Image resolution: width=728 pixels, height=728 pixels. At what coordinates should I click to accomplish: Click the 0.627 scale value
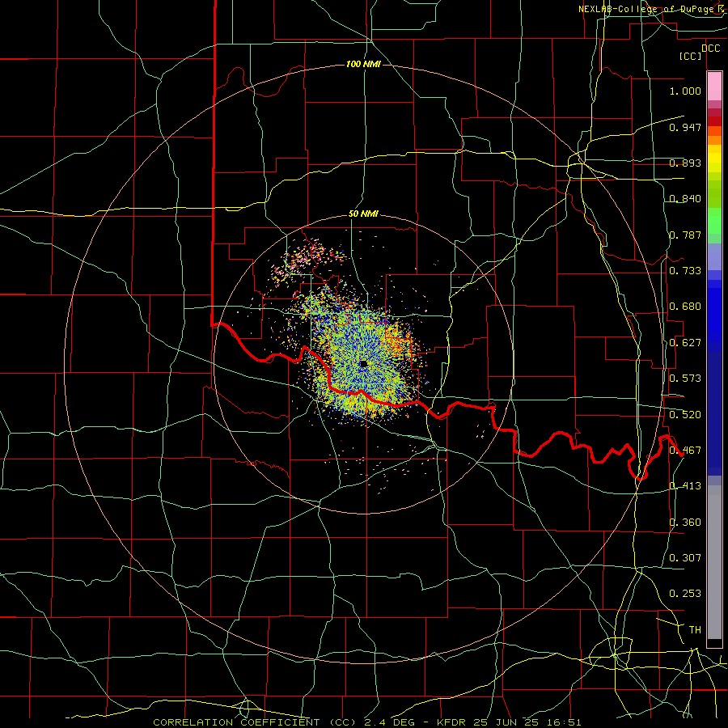coord(685,343)
